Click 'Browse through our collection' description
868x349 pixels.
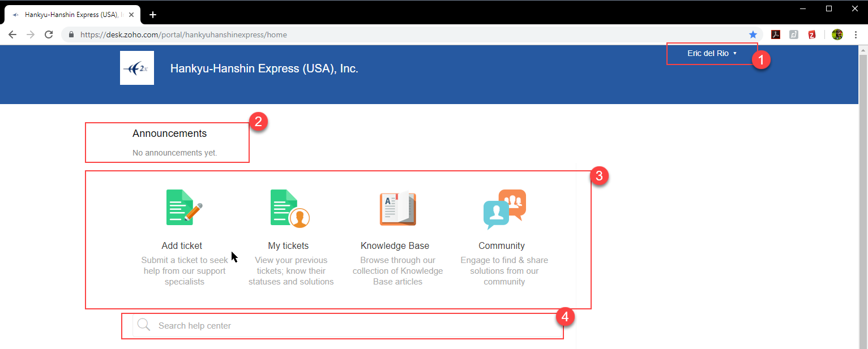tap(398, 271)
